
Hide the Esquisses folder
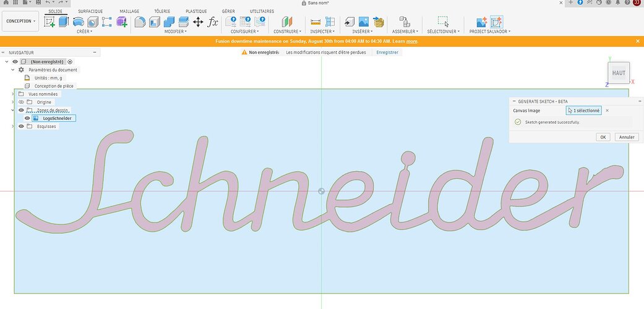point(21,127)
